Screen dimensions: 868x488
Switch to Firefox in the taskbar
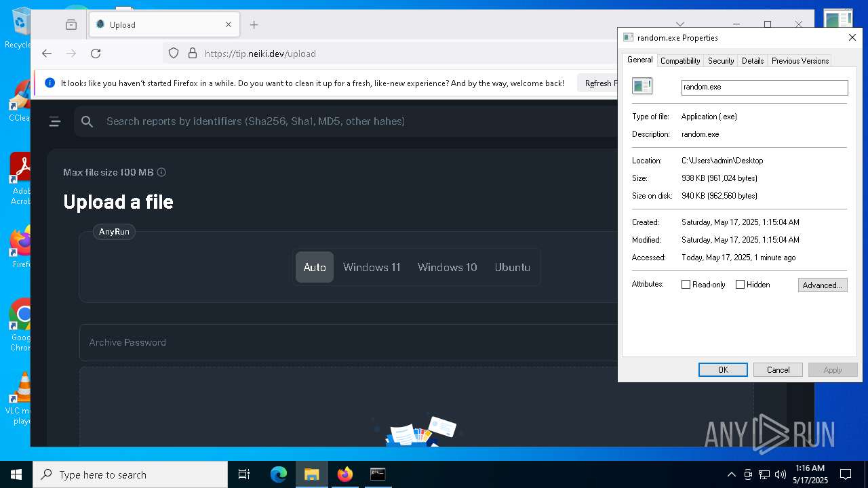(x=344, y=474)
